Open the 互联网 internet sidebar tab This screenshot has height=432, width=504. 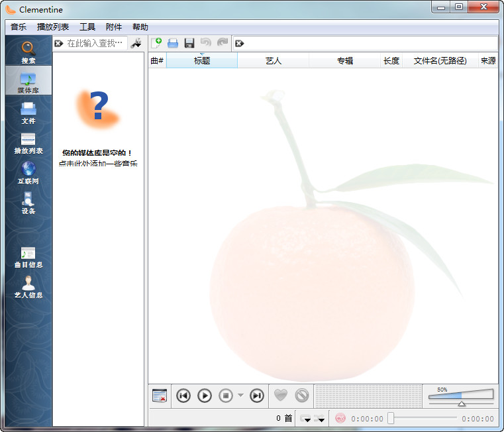tap(28, 172)
